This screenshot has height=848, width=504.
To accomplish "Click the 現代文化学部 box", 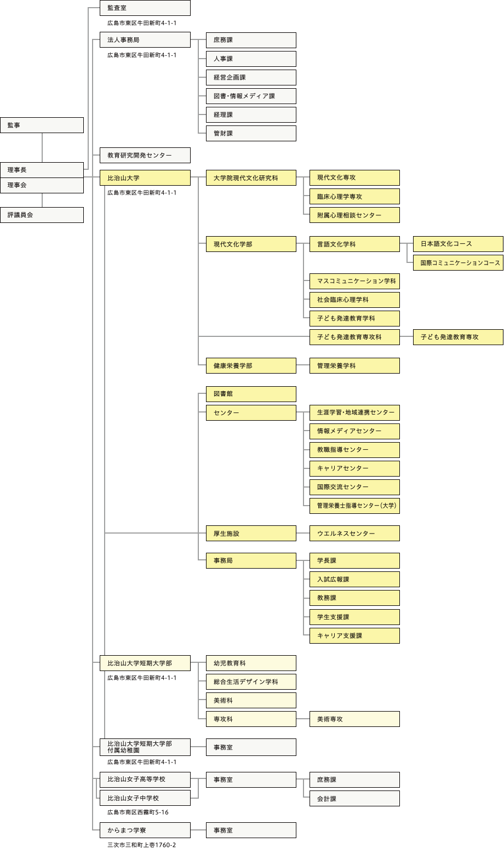I will [251, 244].
